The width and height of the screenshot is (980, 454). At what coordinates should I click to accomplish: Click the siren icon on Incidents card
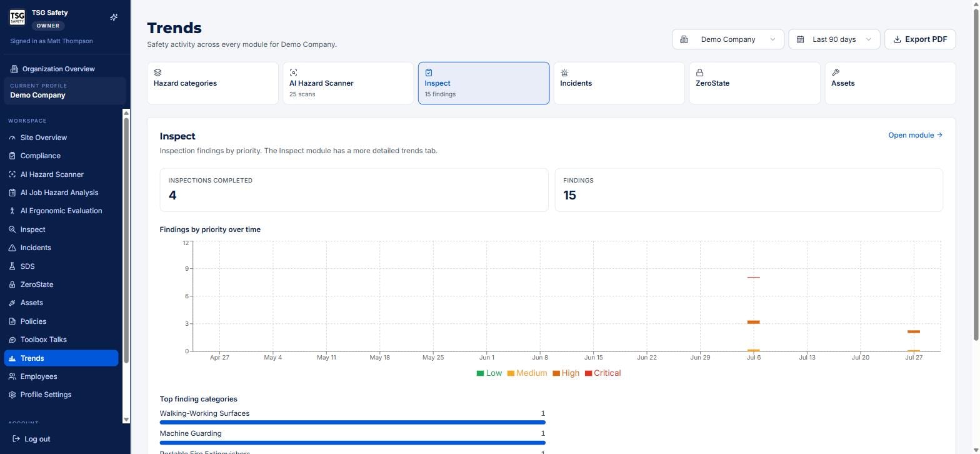tap(564, 73)
